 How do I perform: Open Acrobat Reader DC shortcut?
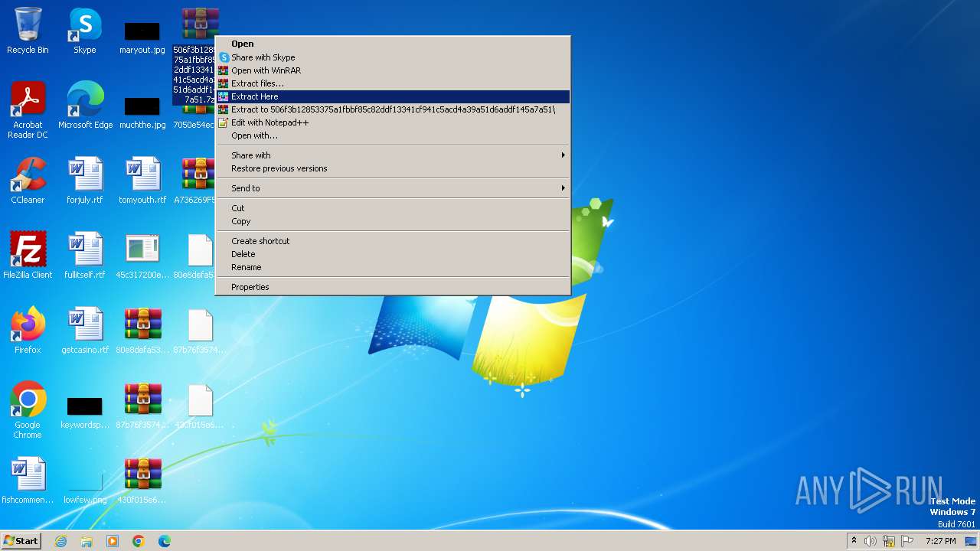[x=28, y=110]
